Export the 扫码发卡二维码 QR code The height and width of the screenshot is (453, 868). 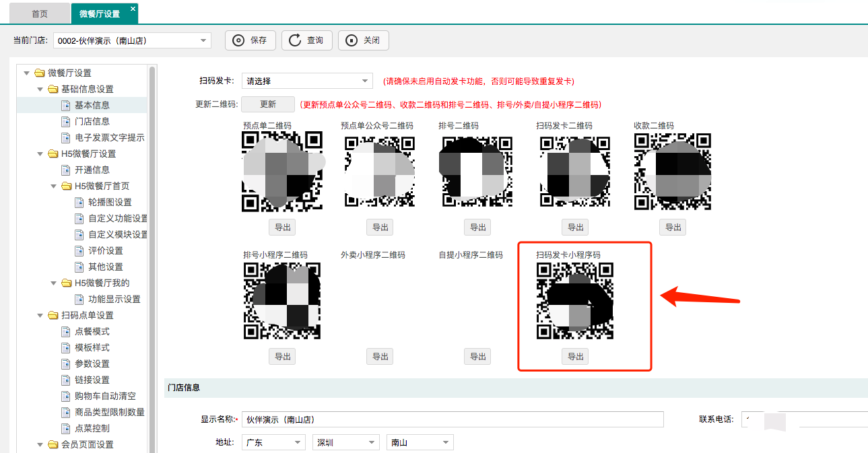click(575, 227)
